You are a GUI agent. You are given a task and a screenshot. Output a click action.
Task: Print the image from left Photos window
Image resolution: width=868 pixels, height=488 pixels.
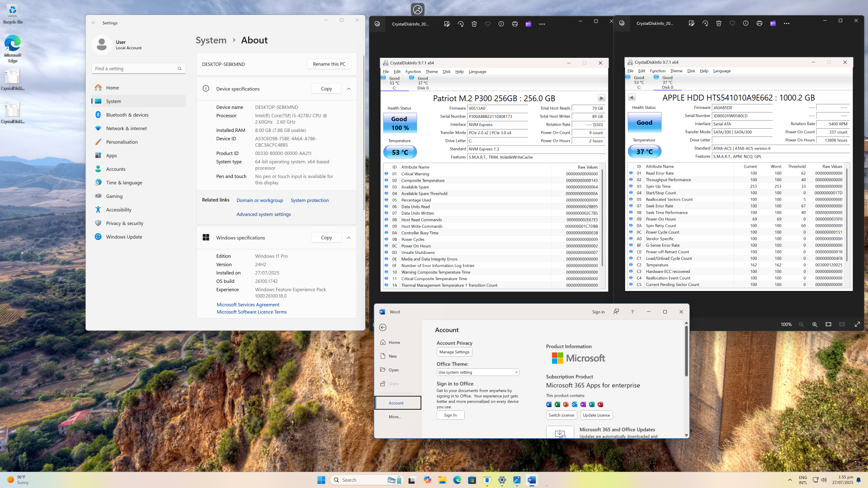click(514, 24)
